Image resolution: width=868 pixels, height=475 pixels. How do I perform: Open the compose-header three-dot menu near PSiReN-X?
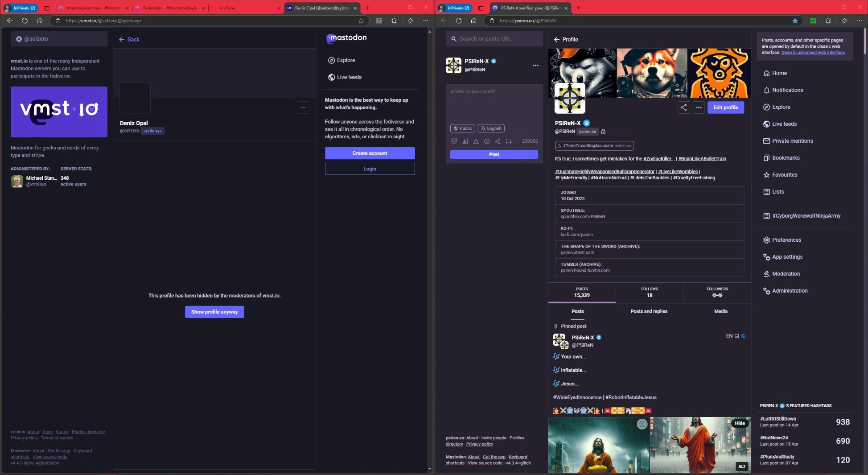[x=535, y=66]
